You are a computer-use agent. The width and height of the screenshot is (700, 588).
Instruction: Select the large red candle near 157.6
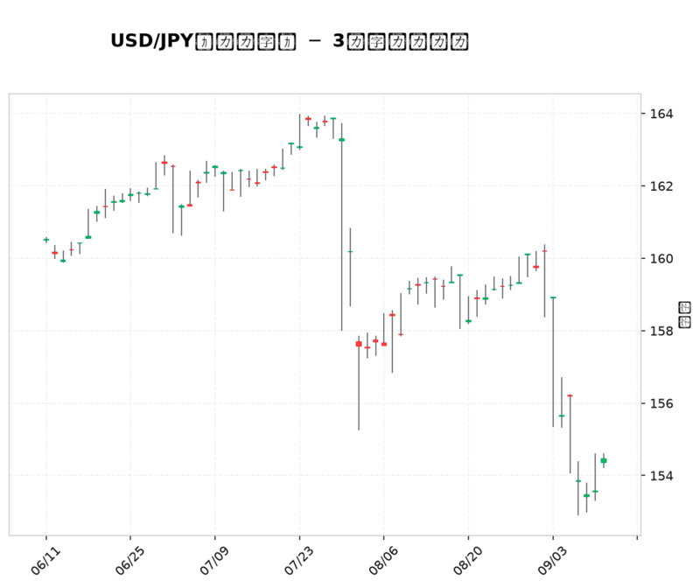359,344
